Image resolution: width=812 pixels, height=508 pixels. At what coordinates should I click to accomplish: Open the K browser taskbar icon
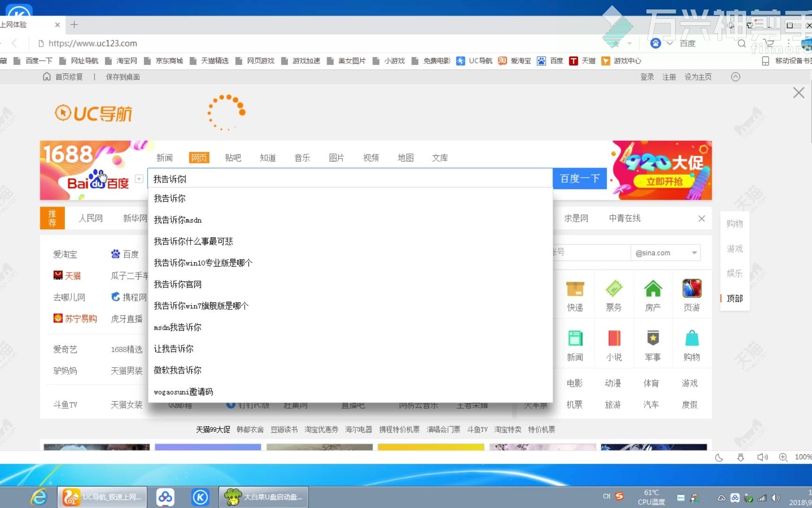pyautogui.click(x=200, y=497)
